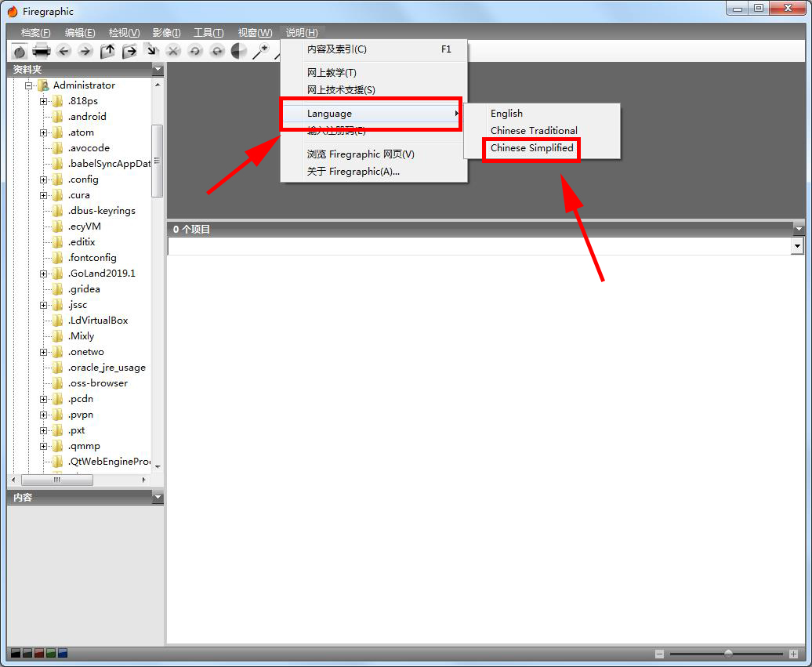Select Chinese Simplified language option
Image resolution: width=812 pixels, height=667 pixels.
pyautogui.click(x=542, y=148)
